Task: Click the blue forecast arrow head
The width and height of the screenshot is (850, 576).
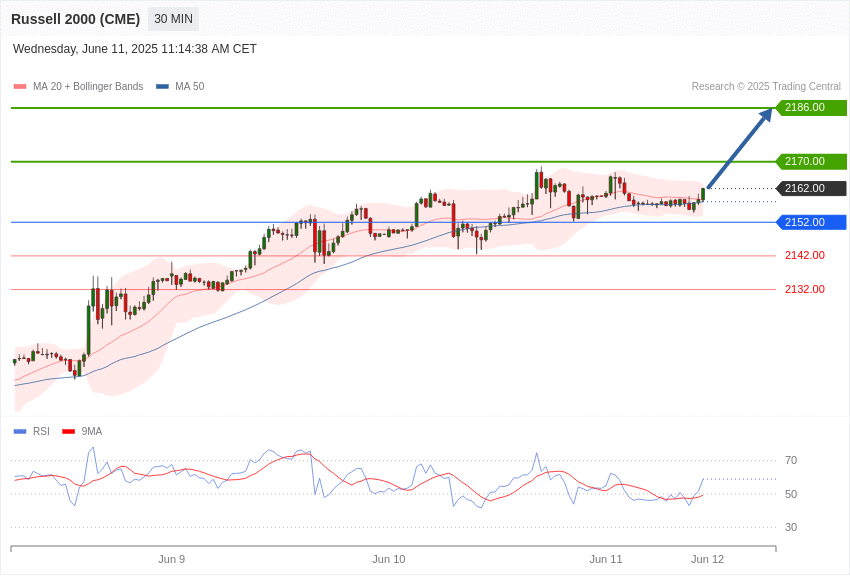Action: pos(767,115)
